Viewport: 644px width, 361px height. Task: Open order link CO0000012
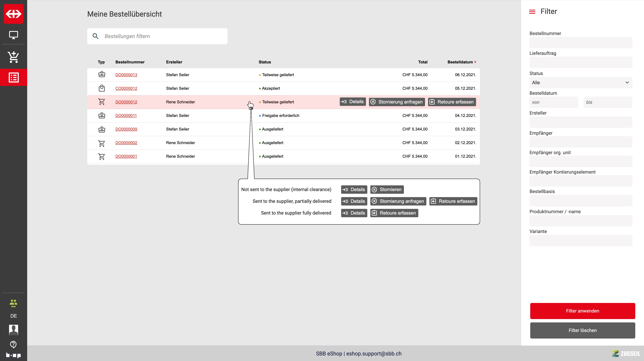click(126, 88)
